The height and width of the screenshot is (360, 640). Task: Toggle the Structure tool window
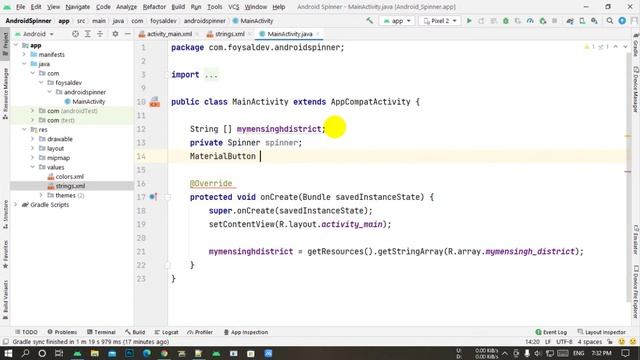pos(5,214)
